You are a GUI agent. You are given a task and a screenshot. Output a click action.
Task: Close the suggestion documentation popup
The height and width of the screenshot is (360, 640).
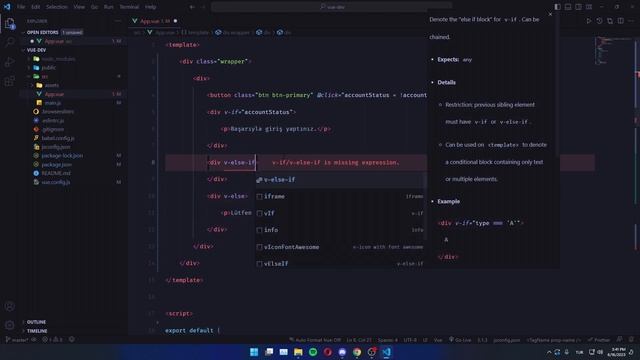pyautogui.click(x=550, y=14)
